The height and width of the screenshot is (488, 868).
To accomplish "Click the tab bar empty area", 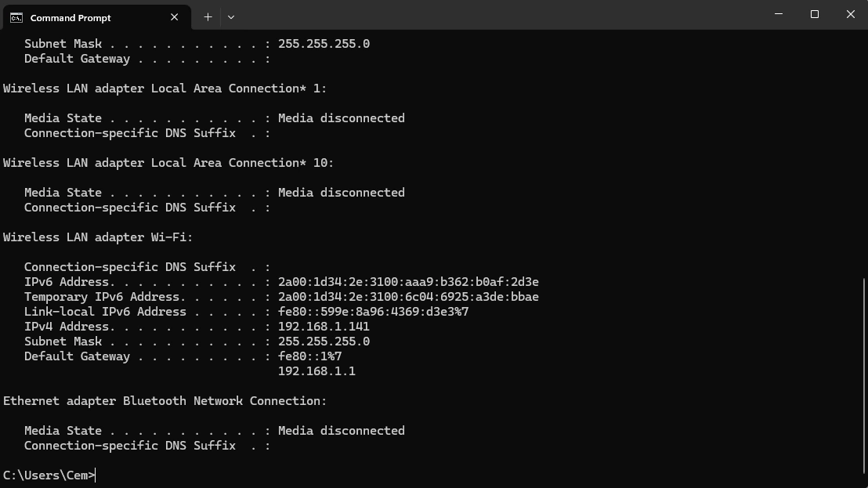I will (470, 16).
